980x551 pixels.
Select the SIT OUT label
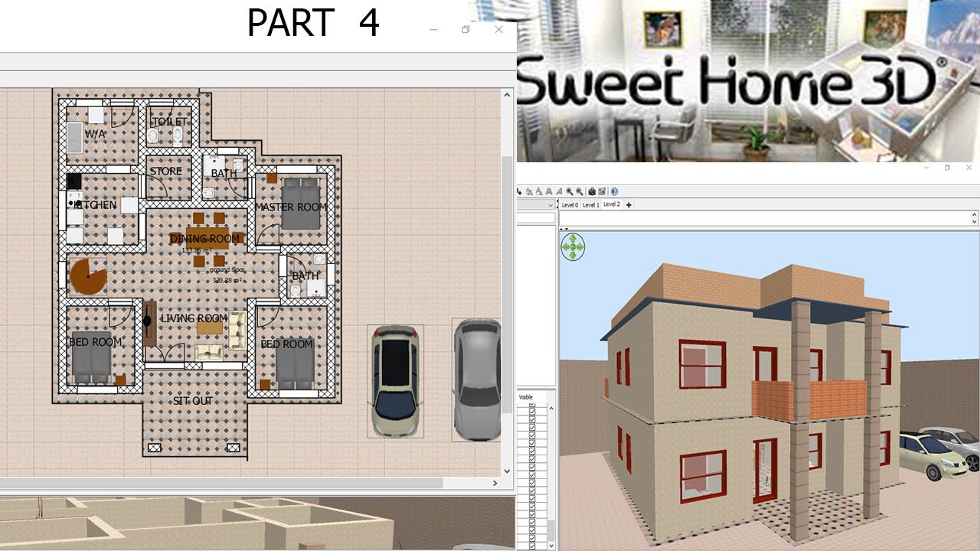click(x=193, y=401)
